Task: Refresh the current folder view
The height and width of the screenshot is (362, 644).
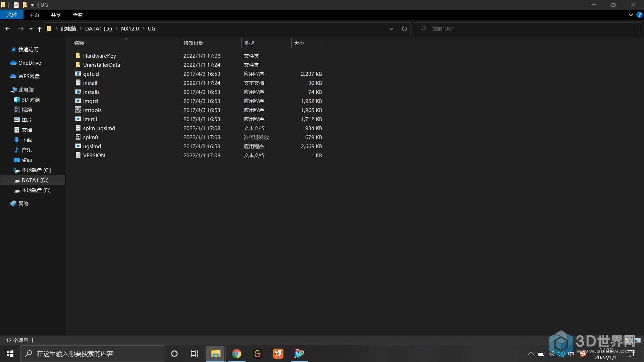Action: pos(404,29)
